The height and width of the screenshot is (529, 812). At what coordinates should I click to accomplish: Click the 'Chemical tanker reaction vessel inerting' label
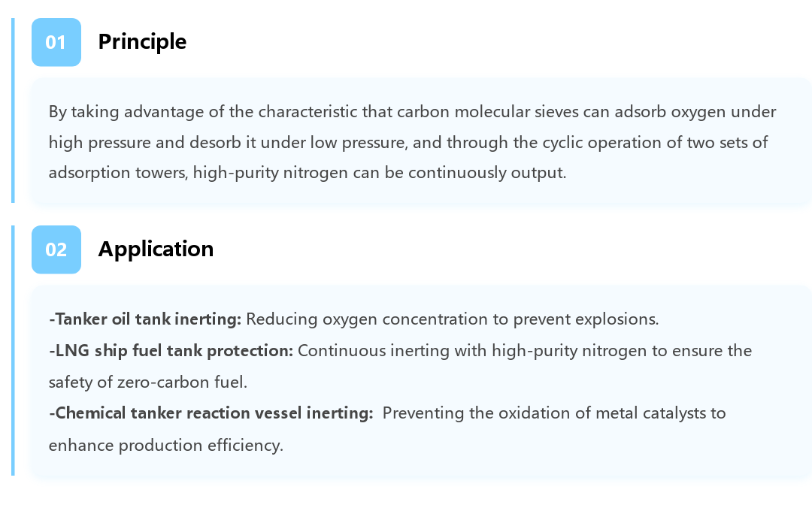(x=211, y=413)
